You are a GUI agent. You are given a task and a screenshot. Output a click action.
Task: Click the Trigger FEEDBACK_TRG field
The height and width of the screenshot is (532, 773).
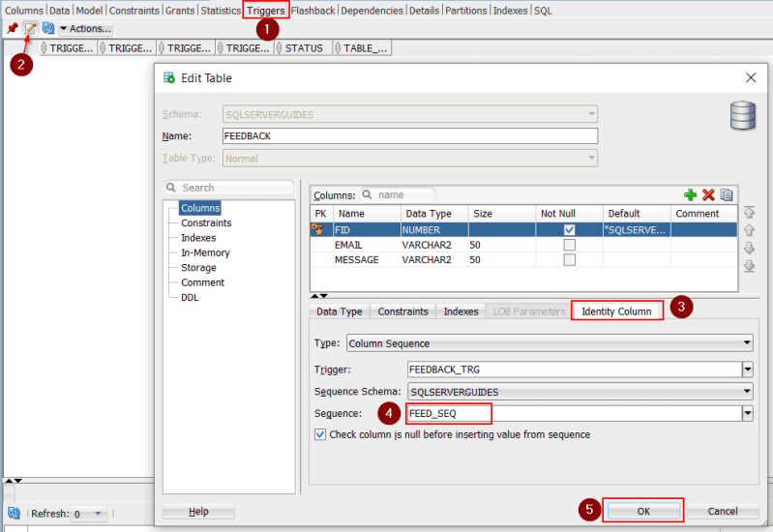point(575,369)
